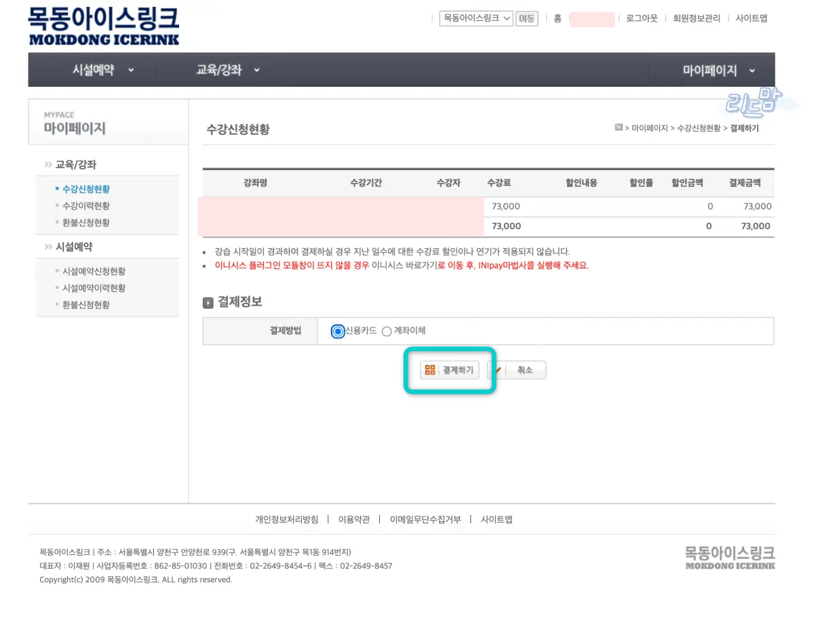The width and height of the screenshot is (814, 644).
Task: Open 수강신청현황 in the sidebar
Action: click(x=86, y=189)
